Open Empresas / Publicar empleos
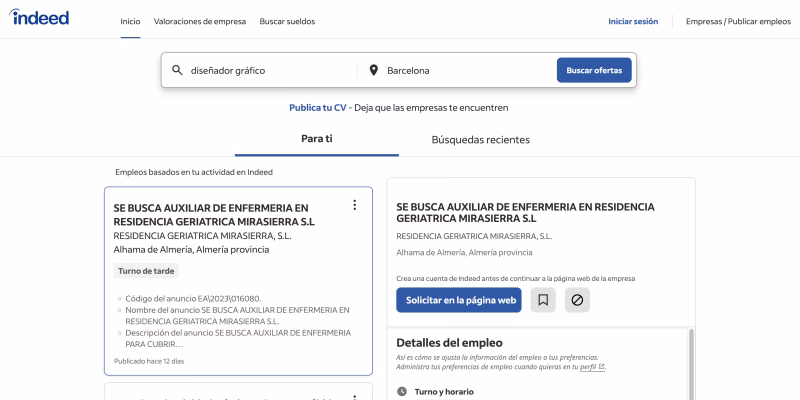This screenshot has width=800, height=400. pos(738,21)
